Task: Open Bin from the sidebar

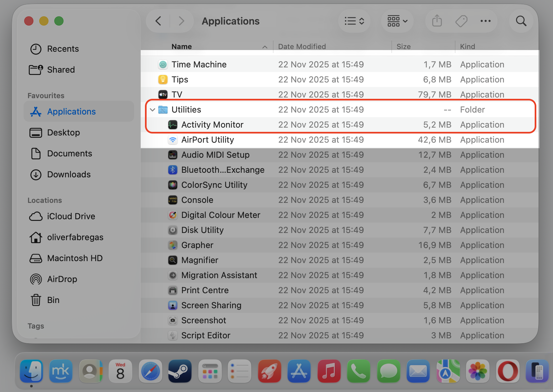Action: 79,300
